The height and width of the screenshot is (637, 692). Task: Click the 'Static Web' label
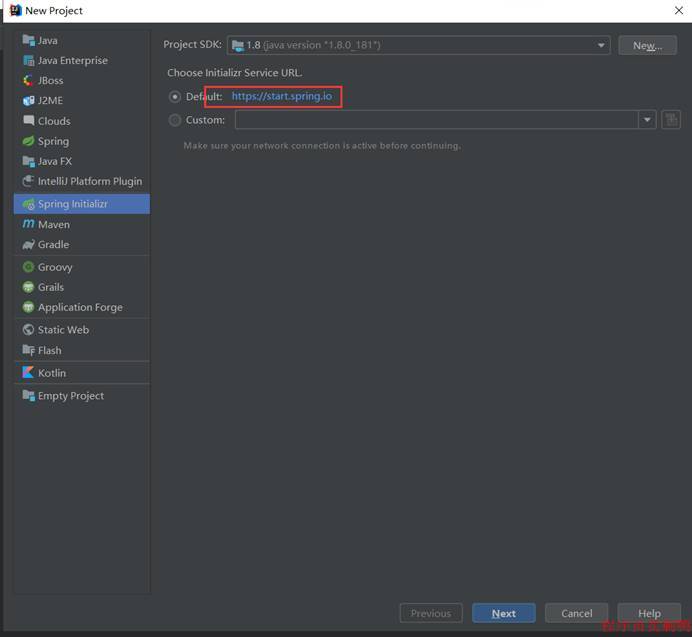[x=64, y=330]
